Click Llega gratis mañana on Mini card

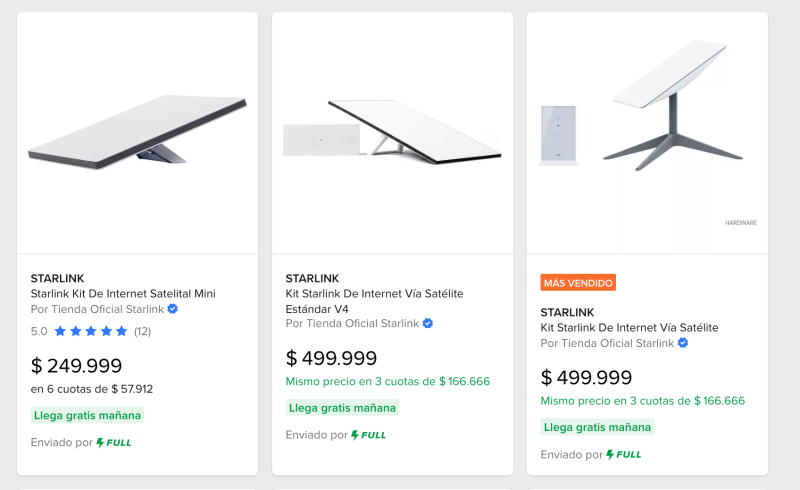[88, 415]
